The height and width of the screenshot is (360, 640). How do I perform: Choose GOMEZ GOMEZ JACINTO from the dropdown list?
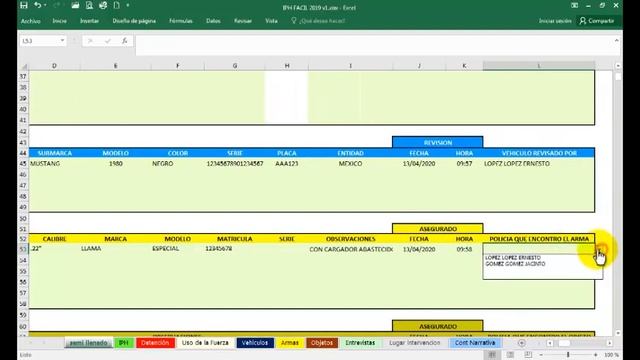click(515, 264)
